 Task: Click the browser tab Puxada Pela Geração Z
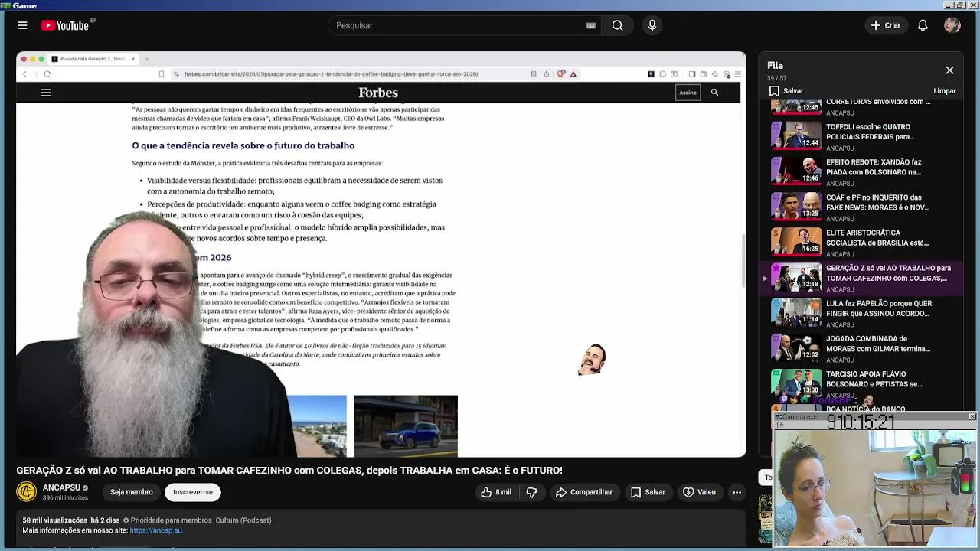pyautogui.click(x=92, y=59)
